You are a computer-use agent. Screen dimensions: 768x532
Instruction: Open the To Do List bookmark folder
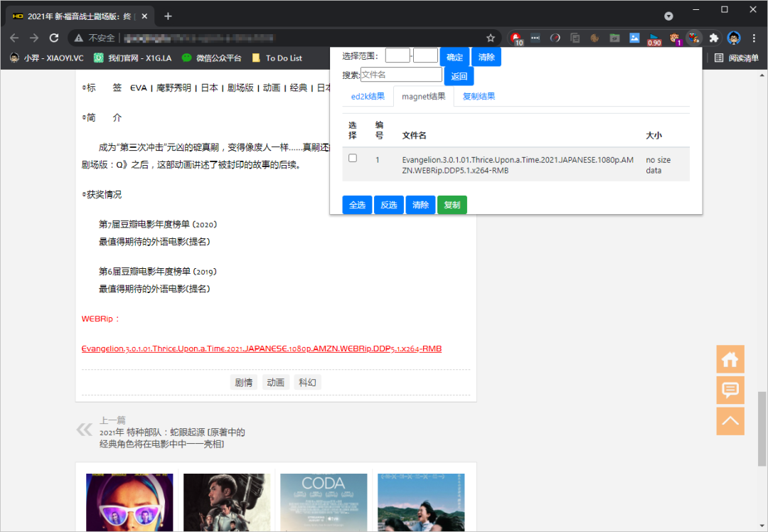[x=284, y=58]
